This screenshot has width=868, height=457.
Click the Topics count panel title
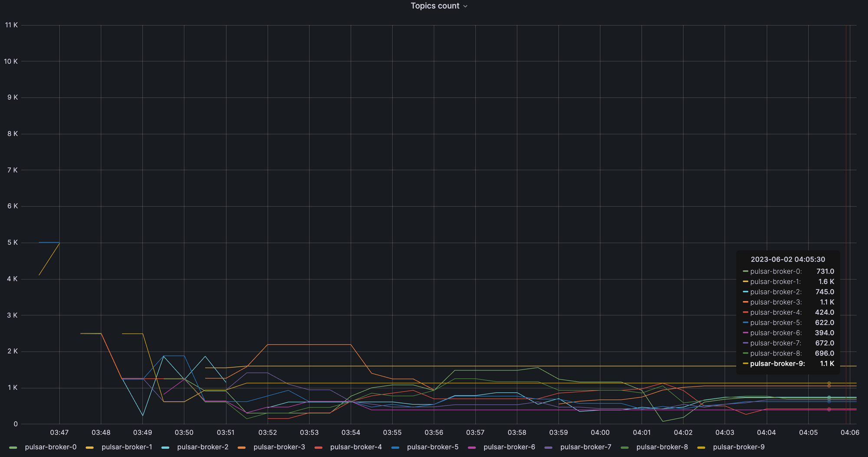coord(434,6)
